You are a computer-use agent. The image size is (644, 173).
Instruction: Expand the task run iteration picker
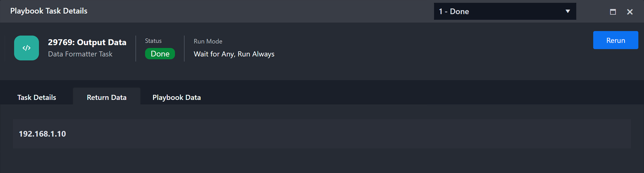505,12
